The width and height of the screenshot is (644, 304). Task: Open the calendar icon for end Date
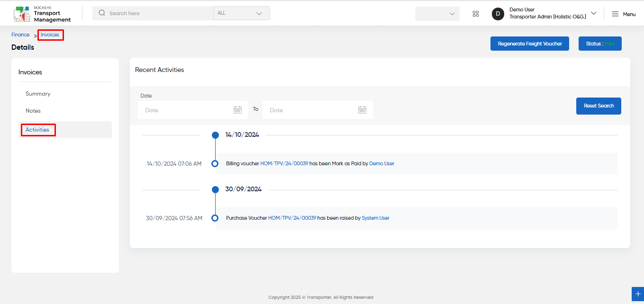pos(362,110)
